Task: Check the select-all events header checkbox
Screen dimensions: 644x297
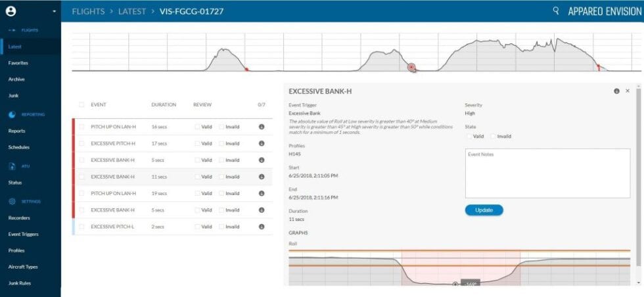Action: pyautogui.click(x=81, y=104)
